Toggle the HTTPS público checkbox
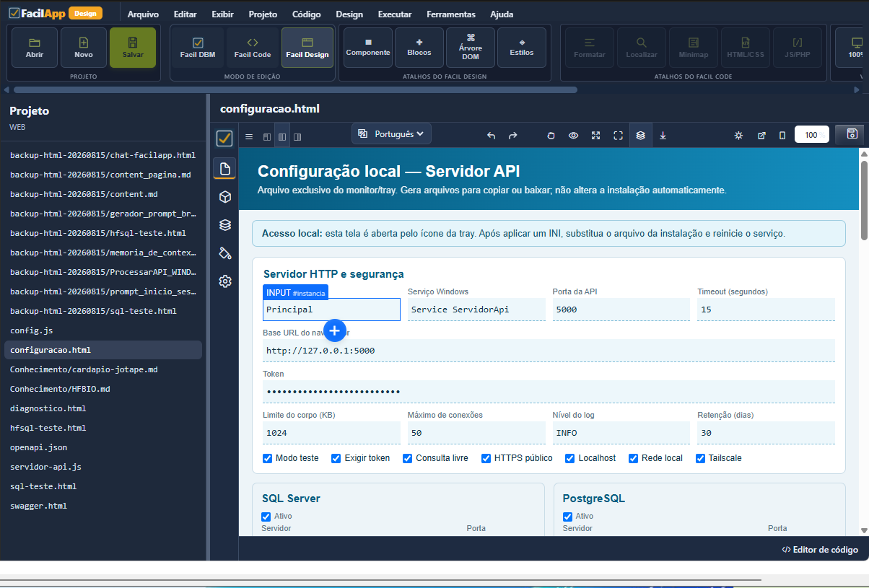869x588 pixels. pyautogui.click(x=486, y=458)
